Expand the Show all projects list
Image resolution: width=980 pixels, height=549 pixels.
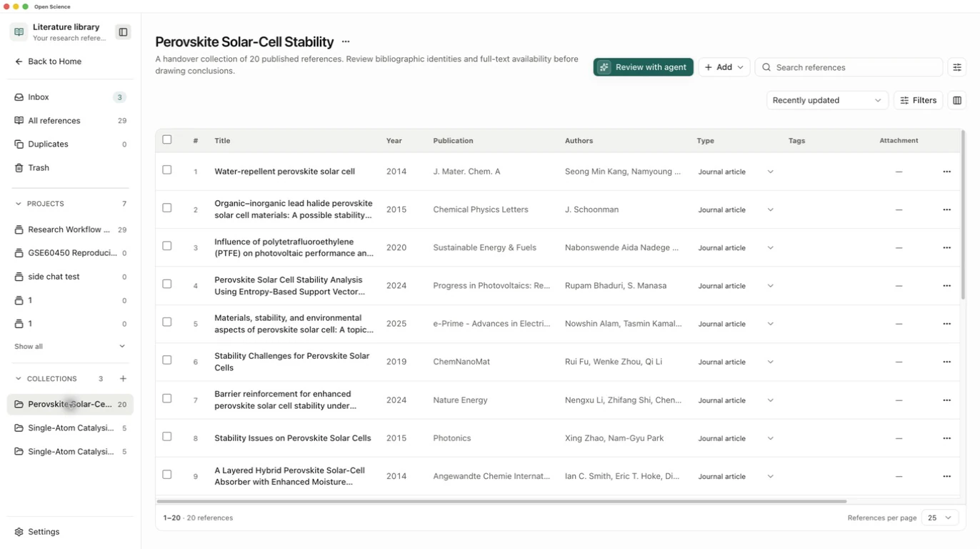[x=70, y=347]
